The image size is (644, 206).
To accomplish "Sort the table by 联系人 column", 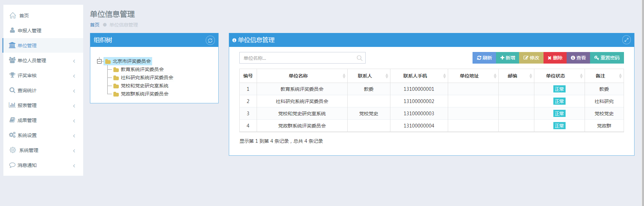I will point(369,76).
